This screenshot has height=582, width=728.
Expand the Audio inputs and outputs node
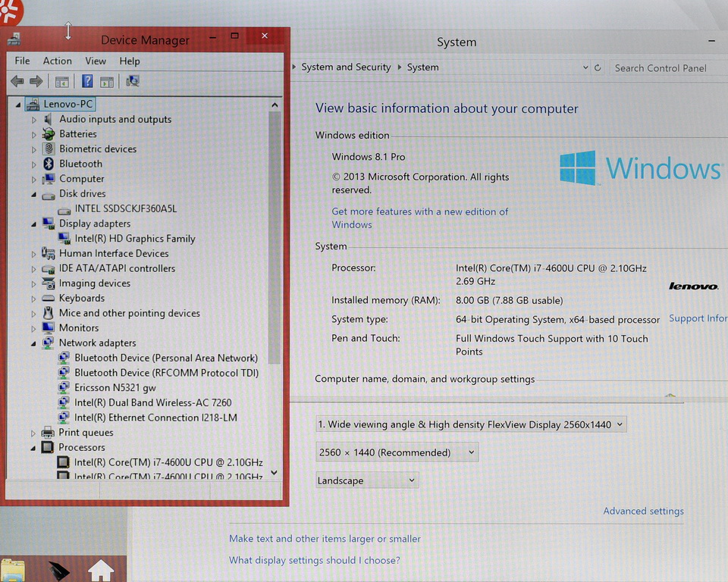tap(33, 120)
